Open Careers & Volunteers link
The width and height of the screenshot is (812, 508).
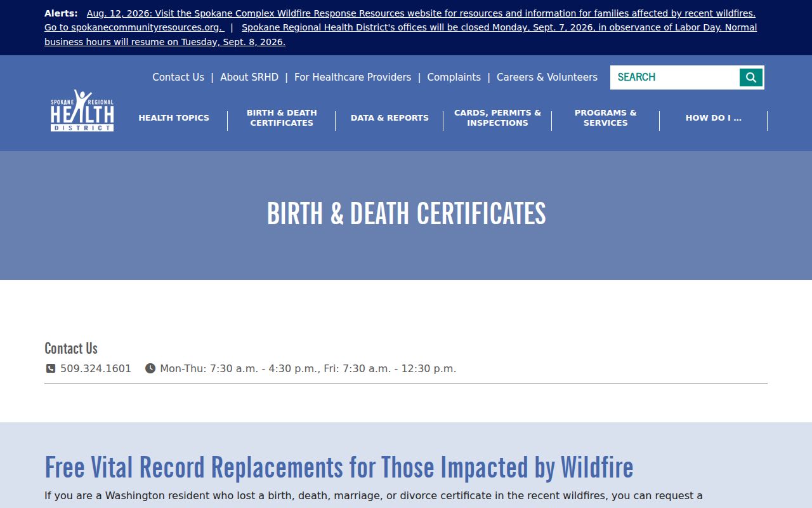547,77
